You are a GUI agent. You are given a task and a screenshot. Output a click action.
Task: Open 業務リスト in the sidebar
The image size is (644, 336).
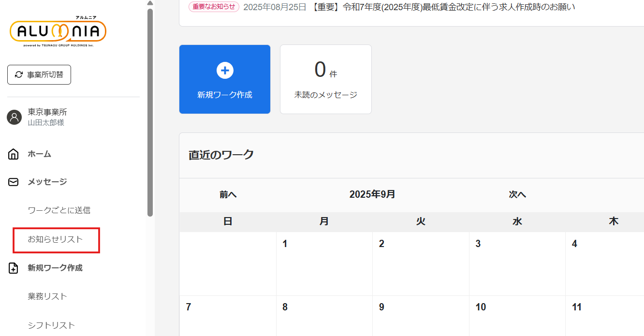click(47, 296)
